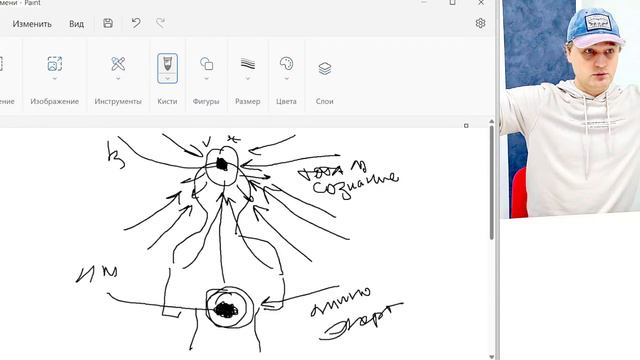Click the Инструменты tools icon
The width and height of the screenshot is (640, 360).
point(118,64)
